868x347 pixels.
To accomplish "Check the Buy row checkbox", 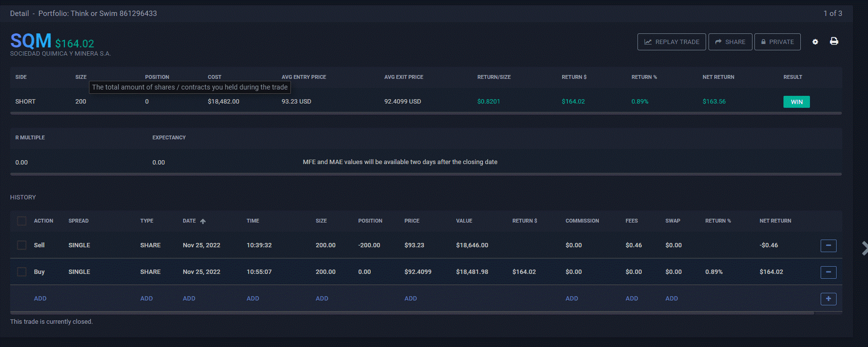I will [22, 272].
